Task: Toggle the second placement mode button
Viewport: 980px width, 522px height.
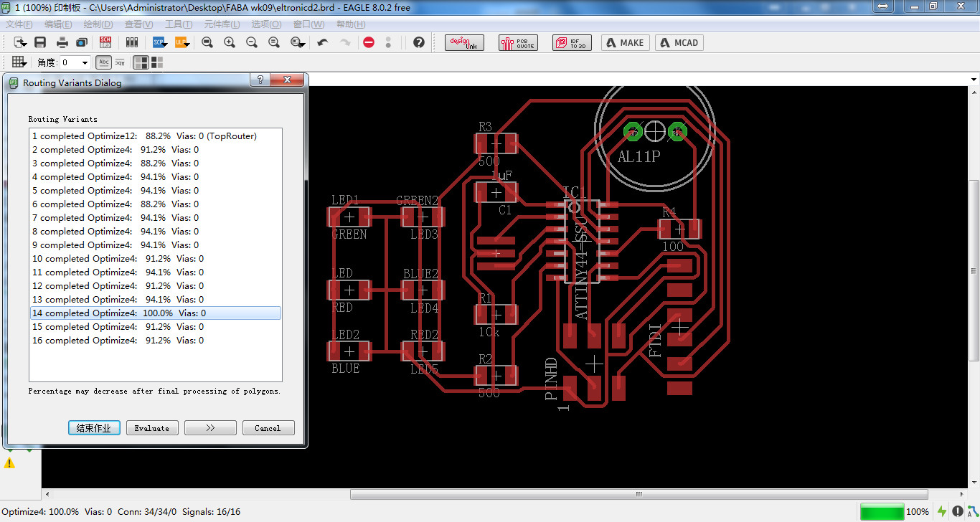Action: pos(156,62)
